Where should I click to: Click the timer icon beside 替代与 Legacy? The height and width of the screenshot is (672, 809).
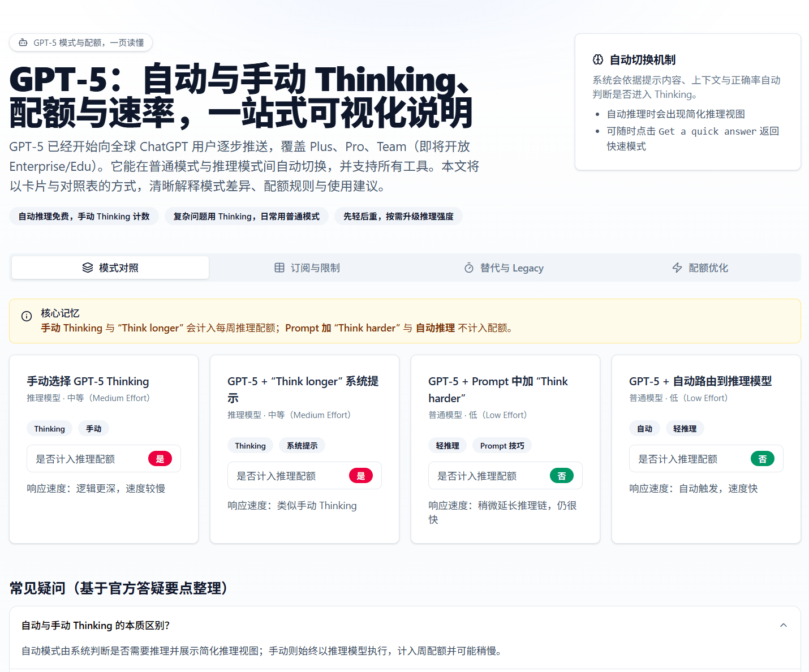point(469,268)
